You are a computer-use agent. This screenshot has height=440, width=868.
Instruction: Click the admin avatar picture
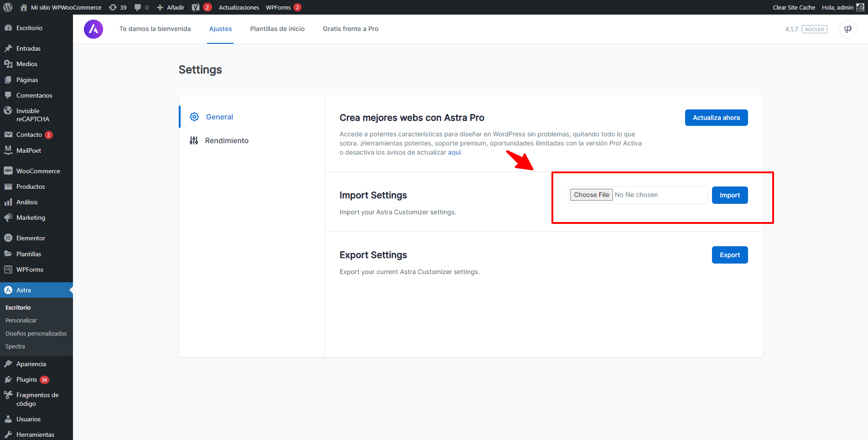(x=860, y=7)
